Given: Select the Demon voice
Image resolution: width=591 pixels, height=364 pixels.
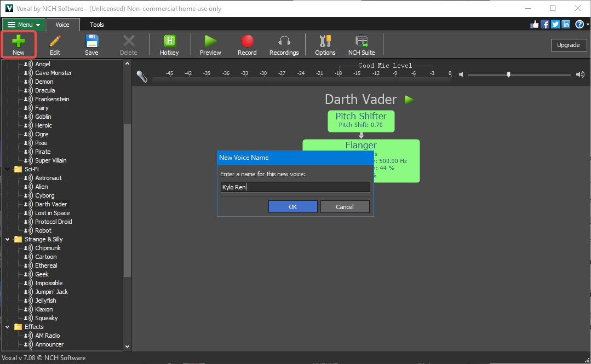Looking at the screenshot, I should tap(44, 82).
